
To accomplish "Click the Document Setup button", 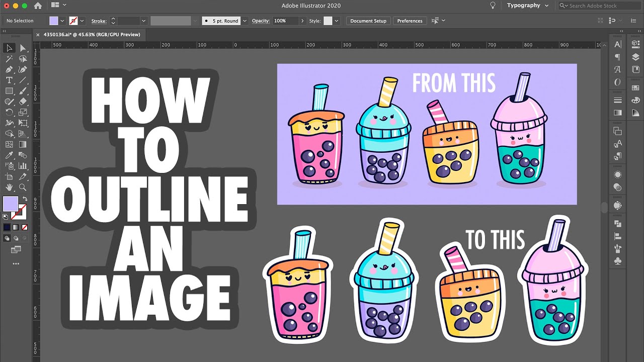I will 368,21.
